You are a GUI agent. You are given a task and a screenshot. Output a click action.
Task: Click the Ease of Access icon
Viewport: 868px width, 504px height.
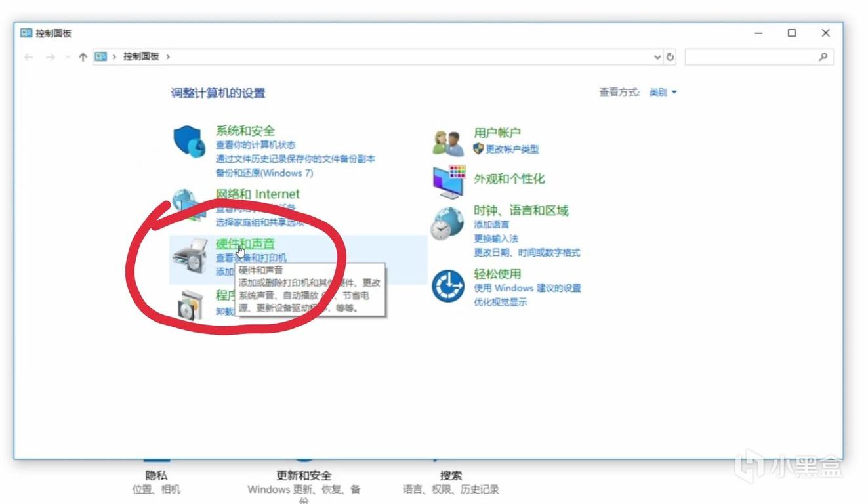448,287
